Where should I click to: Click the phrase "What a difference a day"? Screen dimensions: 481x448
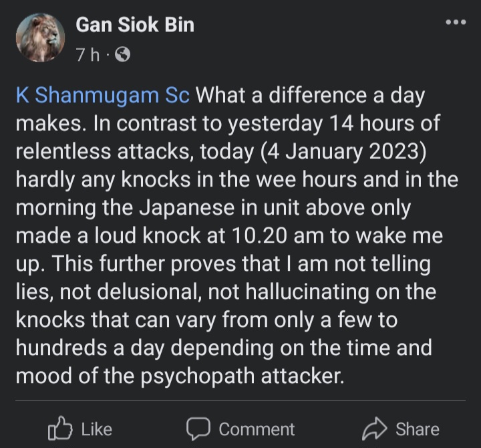coord(309,96)
